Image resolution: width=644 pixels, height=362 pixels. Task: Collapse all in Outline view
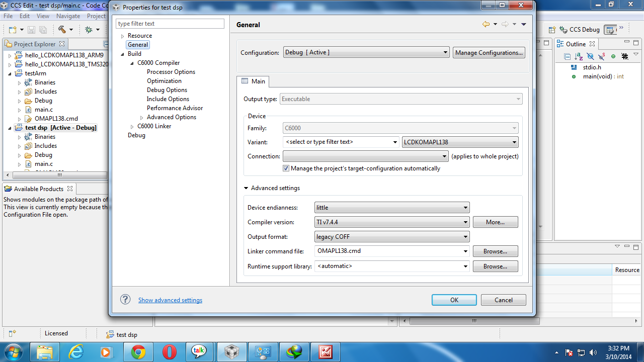[x=568, y=56]
